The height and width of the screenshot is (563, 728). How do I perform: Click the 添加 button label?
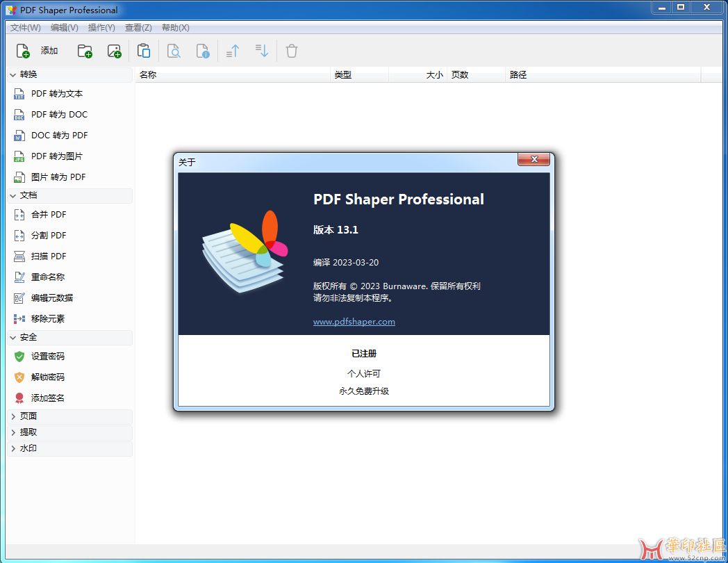[x=49, y=51]
